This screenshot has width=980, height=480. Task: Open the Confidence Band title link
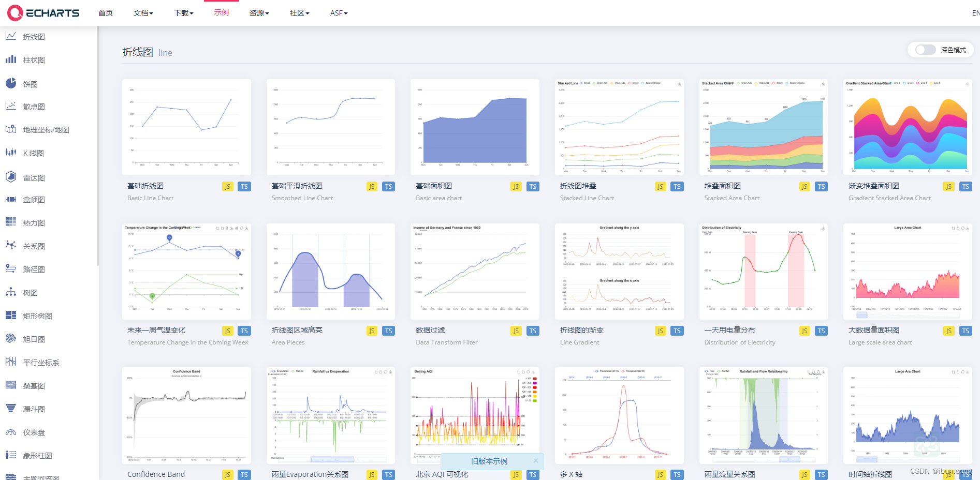coord(156,474)
